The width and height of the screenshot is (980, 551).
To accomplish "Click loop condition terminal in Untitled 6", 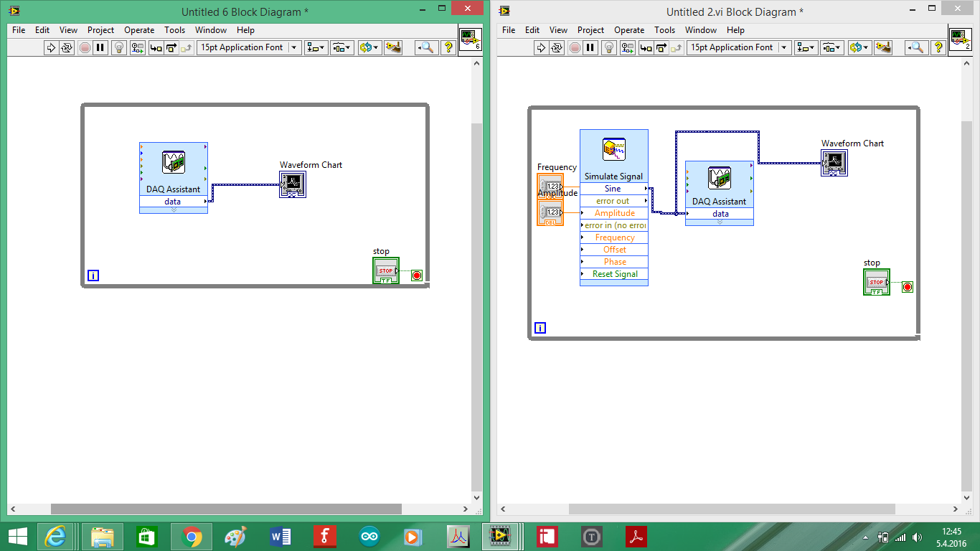I will click(x=417, y=275).
